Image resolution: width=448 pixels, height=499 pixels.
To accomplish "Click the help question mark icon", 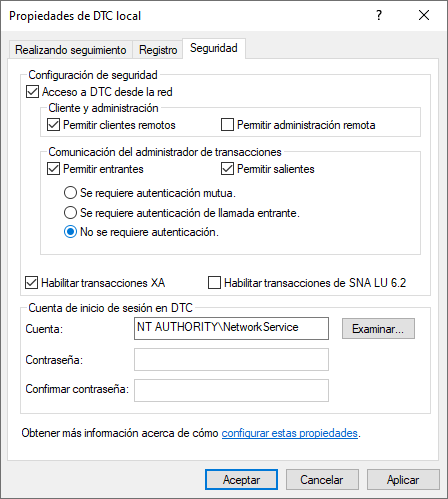I will coord(379,15).
